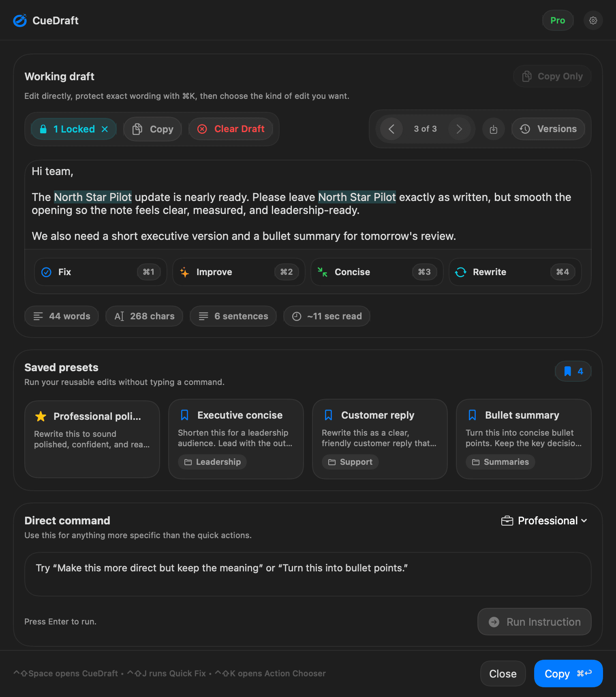Apply the Concise shrink action
The image size is (616, 697).
pyautogui.click(x=376, y=272)
